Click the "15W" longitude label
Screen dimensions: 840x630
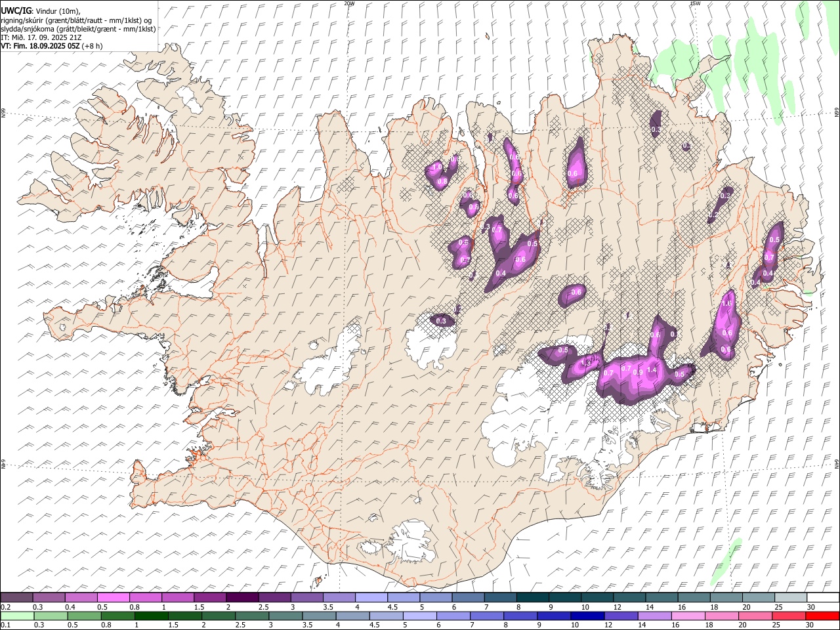pos(695,3)
